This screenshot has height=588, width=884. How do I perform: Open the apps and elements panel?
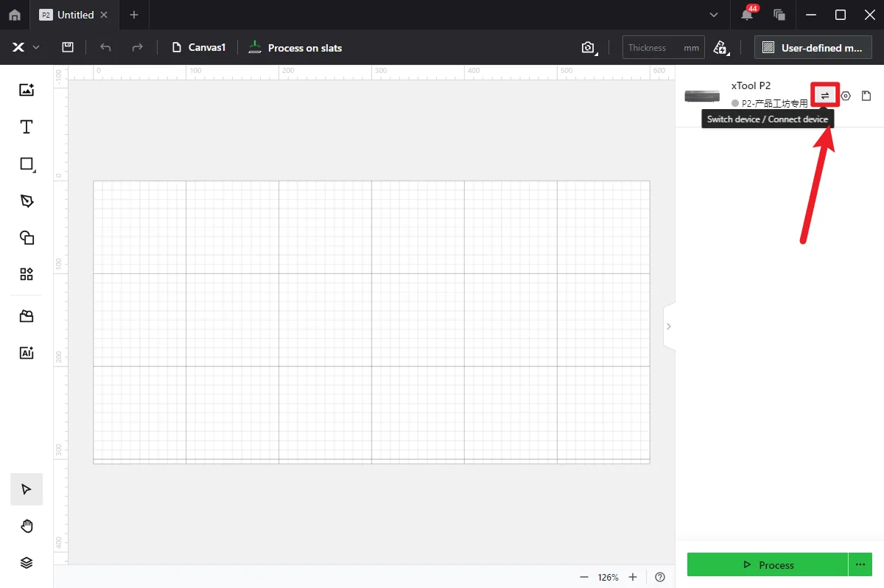pyautogui.click(x=27, y=274)
